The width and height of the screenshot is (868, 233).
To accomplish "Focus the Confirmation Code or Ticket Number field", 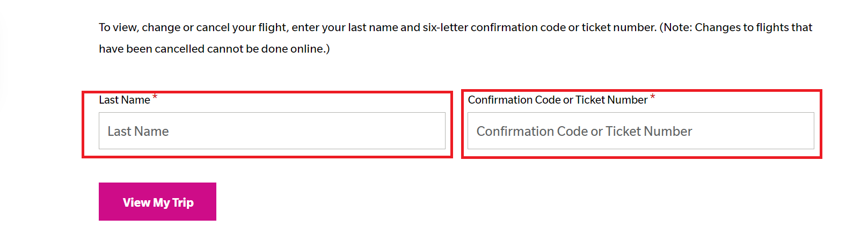I will pyautogui.click(x=641, y=130).
